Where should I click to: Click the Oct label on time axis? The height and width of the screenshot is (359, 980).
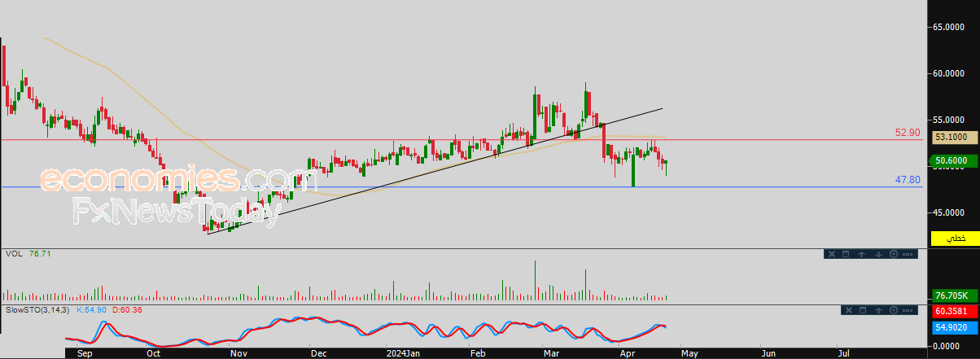coord(155,354)
